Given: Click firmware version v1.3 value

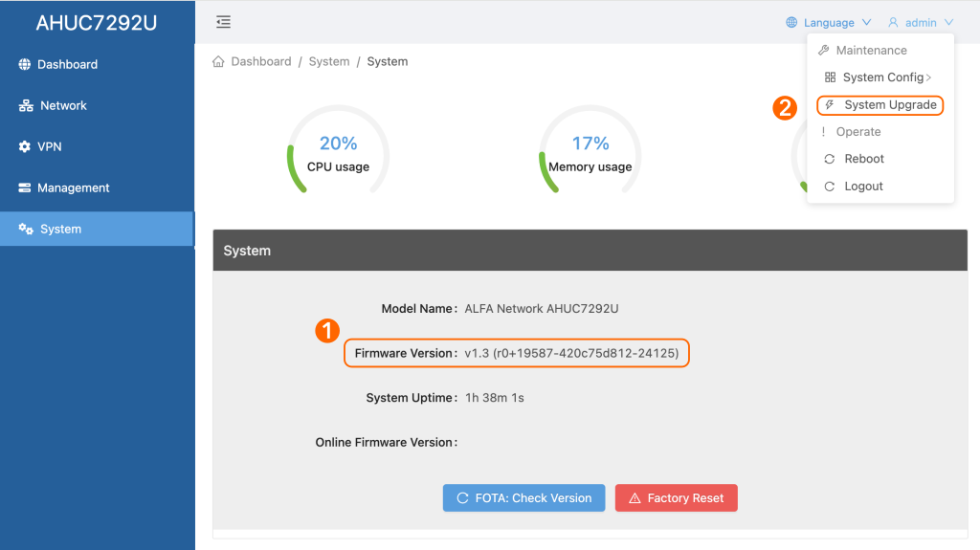Looking at the screenshot, I should [x=571, y=353].
